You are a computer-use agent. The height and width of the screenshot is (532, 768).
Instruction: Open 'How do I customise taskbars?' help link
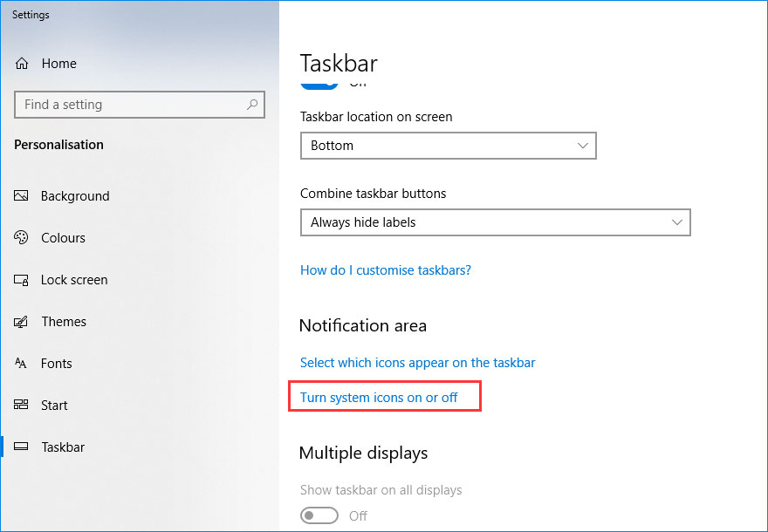pyautogui.click(x=385, y=269)
